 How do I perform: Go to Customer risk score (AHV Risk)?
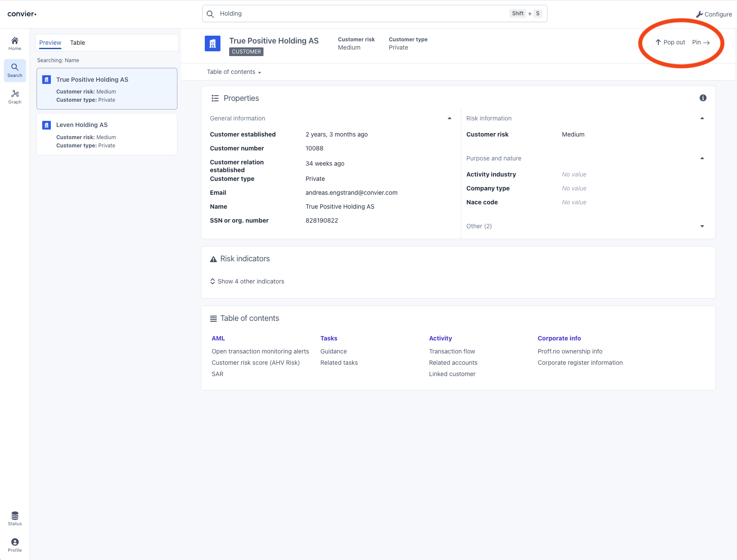(x=256, y=363)
